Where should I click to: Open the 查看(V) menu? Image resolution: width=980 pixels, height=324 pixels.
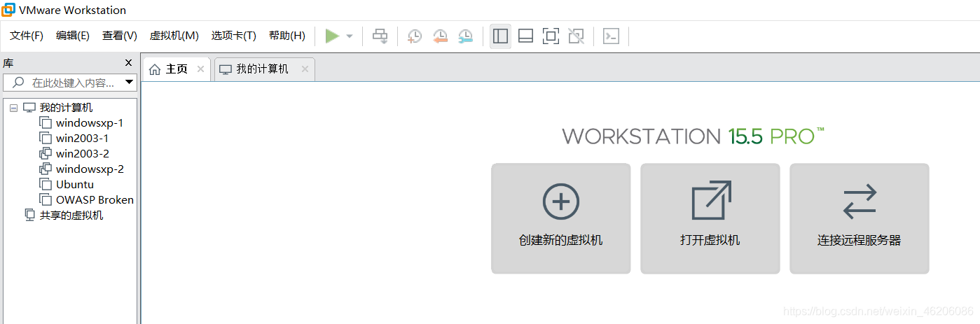click(x=120, y=36)
